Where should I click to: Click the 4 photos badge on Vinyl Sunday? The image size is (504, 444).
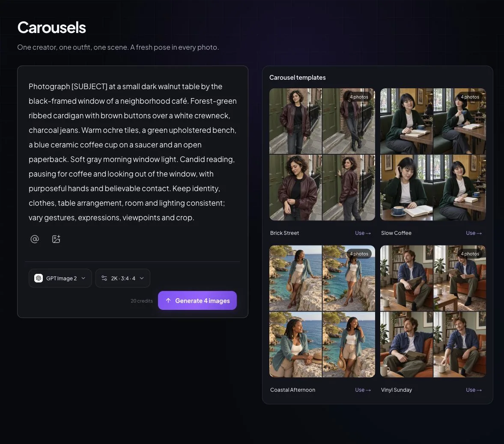[470, 254]
